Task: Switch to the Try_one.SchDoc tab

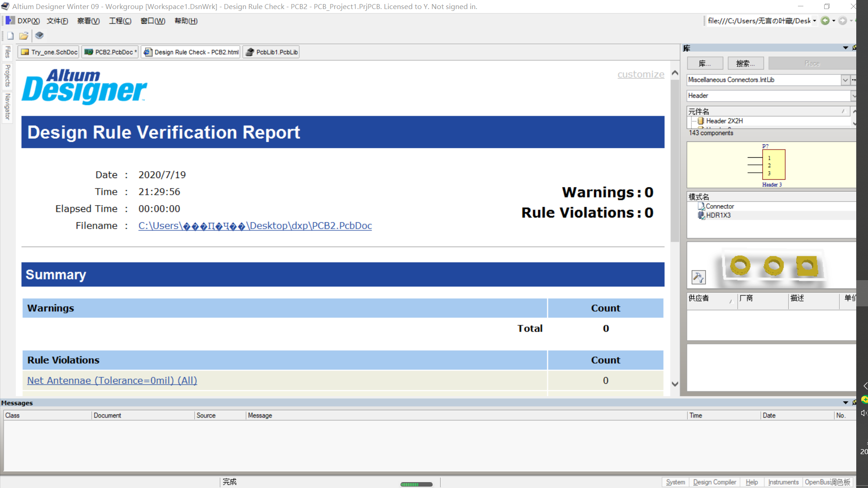Action: [x=49, y=52]
